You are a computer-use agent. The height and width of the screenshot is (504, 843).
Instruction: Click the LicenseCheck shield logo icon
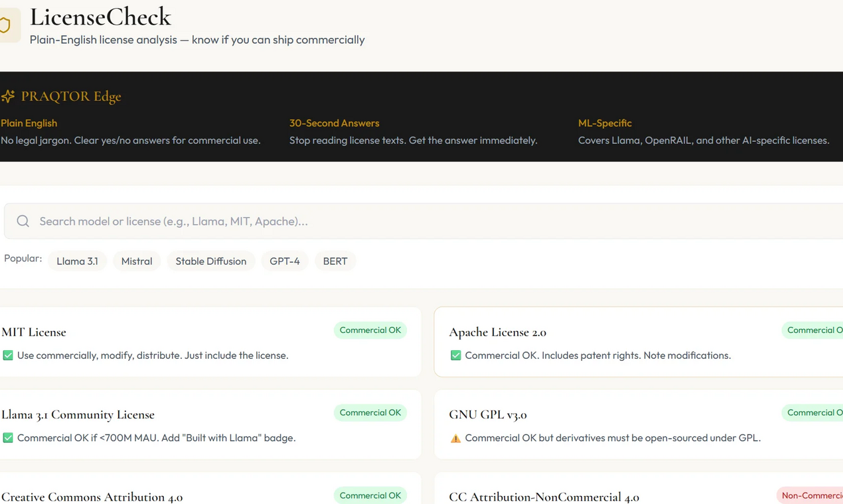(5, 25)
